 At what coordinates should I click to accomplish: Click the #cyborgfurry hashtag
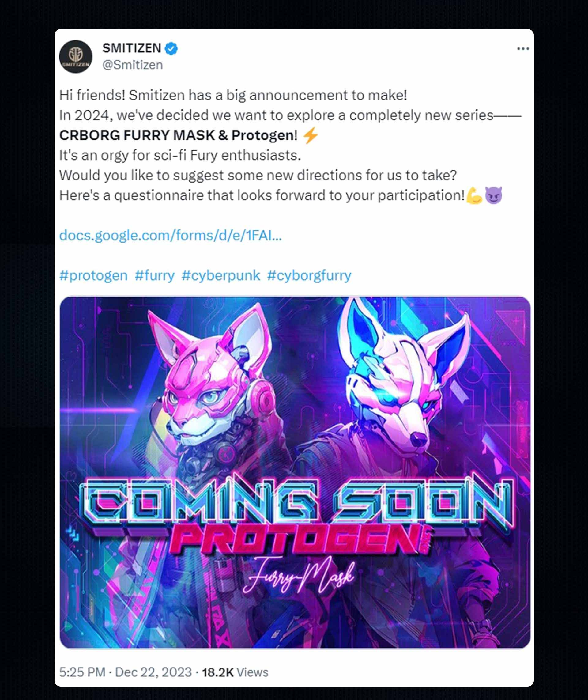(309, 275)
